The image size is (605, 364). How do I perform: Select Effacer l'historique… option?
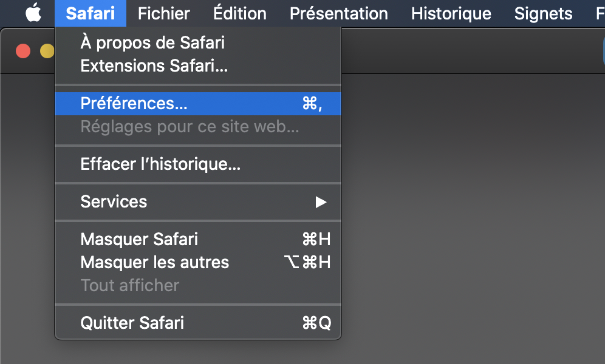(160, 164)
